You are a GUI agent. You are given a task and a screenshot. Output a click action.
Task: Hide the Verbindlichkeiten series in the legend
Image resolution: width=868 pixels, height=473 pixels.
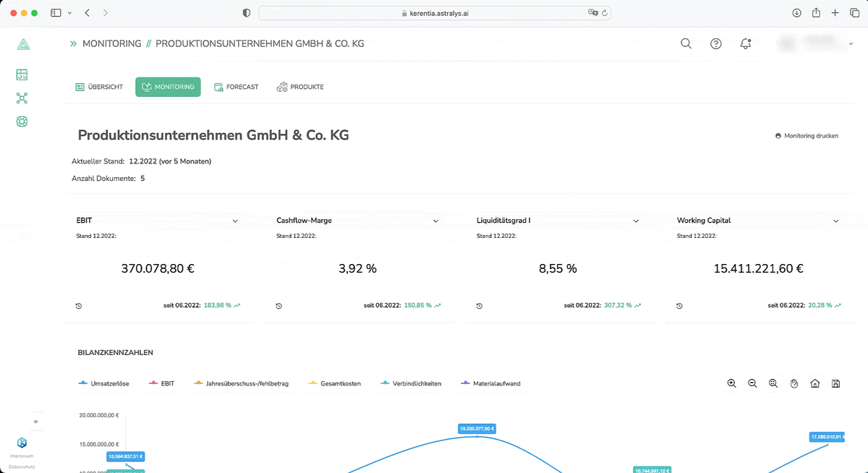click(411, 383)
